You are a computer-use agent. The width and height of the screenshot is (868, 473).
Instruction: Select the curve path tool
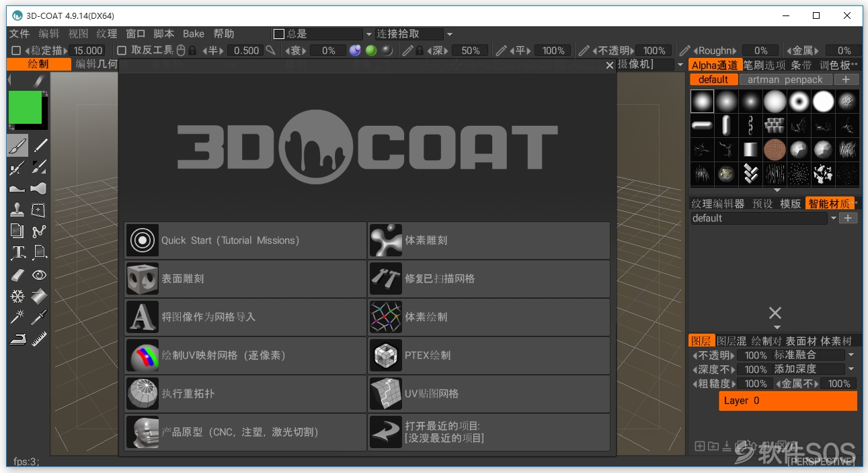pos(40,231)
